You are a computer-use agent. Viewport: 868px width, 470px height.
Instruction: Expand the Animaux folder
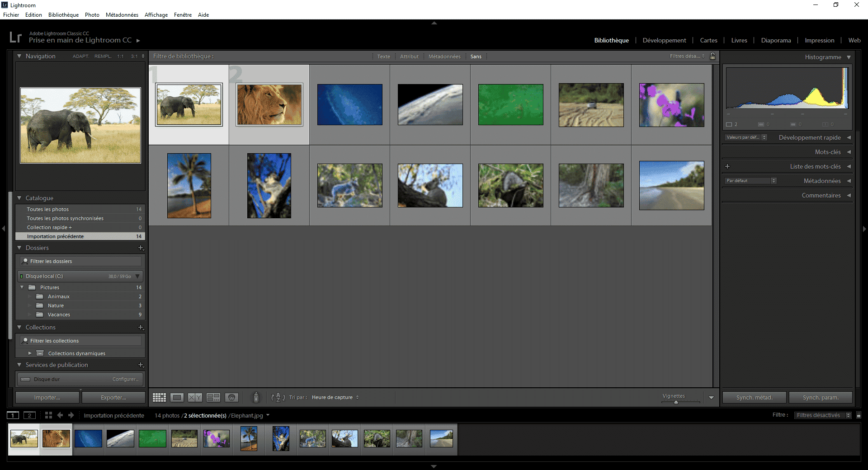30,297
